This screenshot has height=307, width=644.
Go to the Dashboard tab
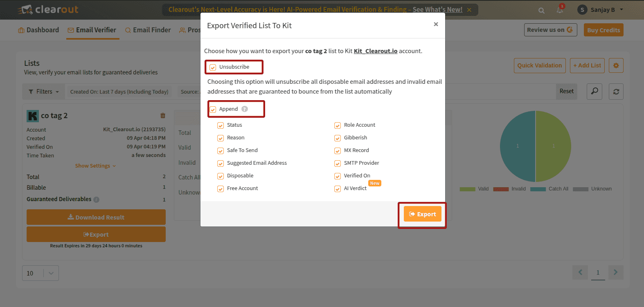pos(38,30)
